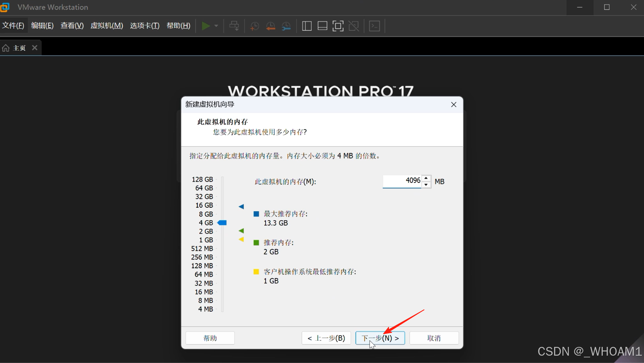Click the memory size input field showing 4096

(402, 181)
